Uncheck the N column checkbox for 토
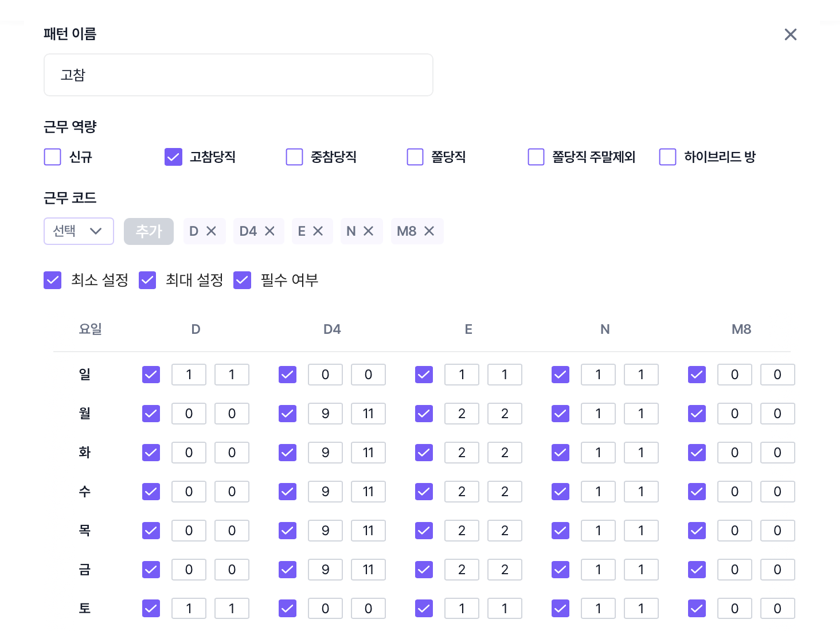Viewport: 840px width, 631px height. [561, 609]
